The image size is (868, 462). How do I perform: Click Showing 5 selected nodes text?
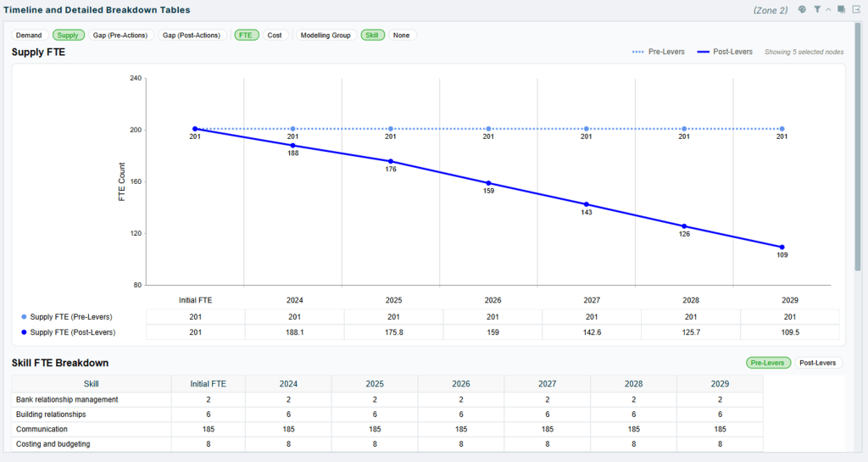[x=804, y=52]
